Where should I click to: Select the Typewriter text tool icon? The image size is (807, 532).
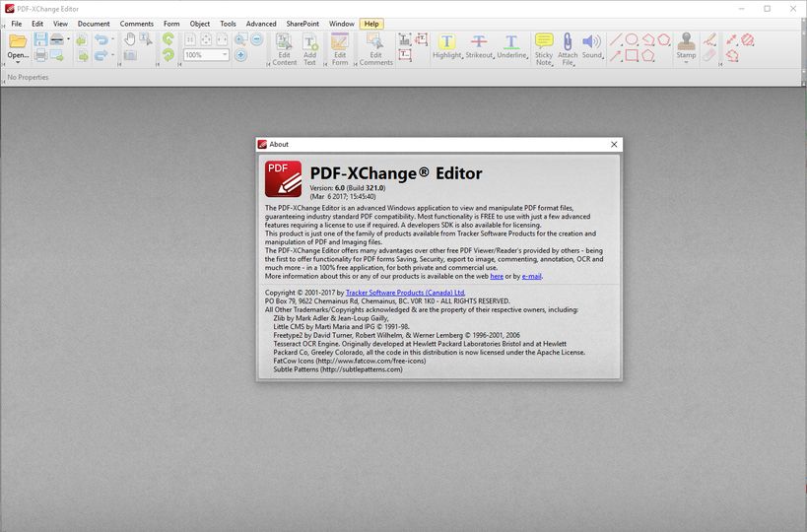pos(405,39)
